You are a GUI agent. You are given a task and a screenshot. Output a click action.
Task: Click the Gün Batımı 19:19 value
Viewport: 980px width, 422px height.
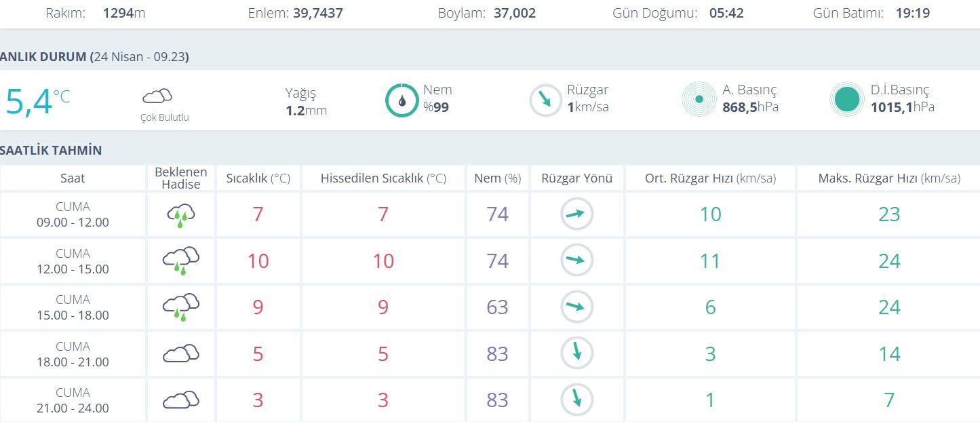coord(911,13)
